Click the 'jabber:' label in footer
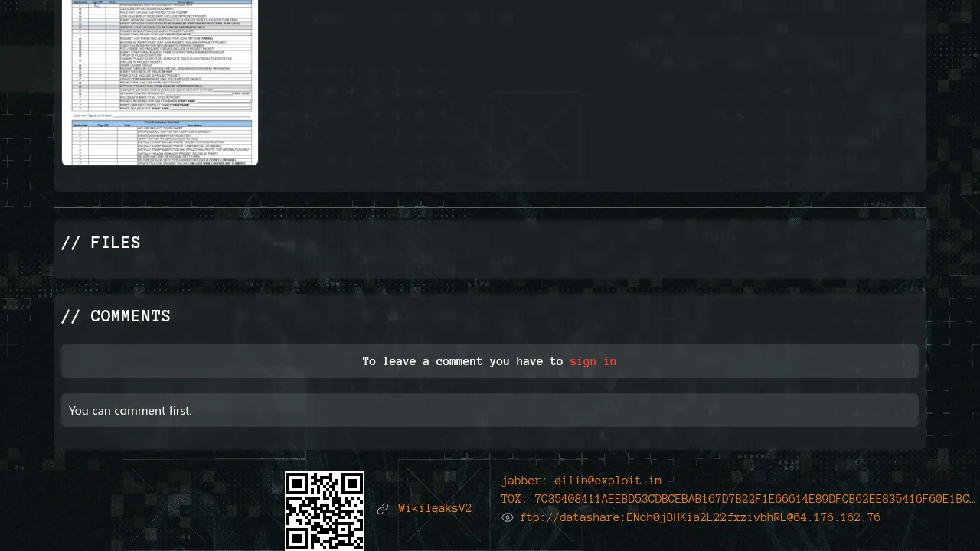980x551 pixels. click(x=524, y=481)
